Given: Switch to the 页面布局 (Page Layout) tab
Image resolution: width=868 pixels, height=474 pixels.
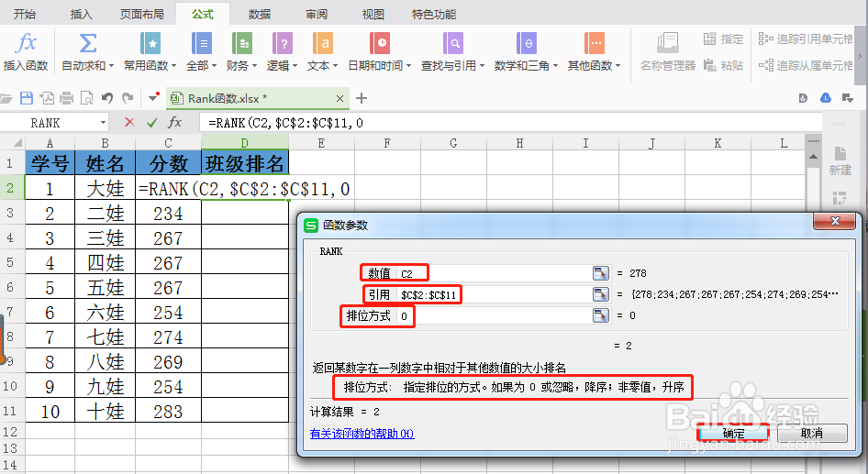Looking at the screenshot, I should 141,14.
